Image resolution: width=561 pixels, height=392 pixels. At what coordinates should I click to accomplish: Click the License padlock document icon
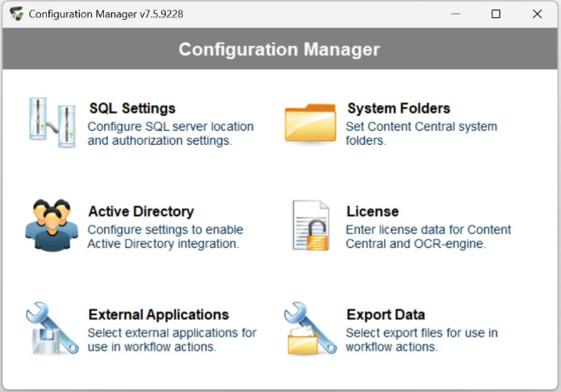pyautogui.click(x=310, y=225)
